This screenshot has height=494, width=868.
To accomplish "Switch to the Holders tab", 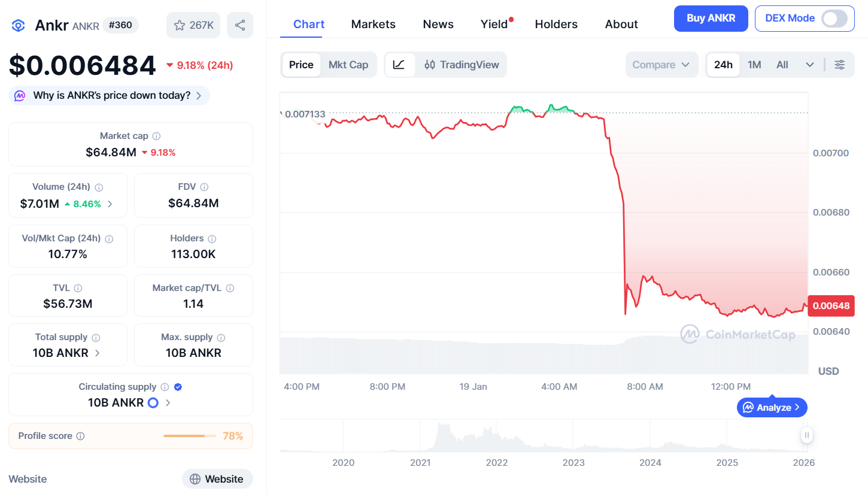I will click(x=556, y=25).
